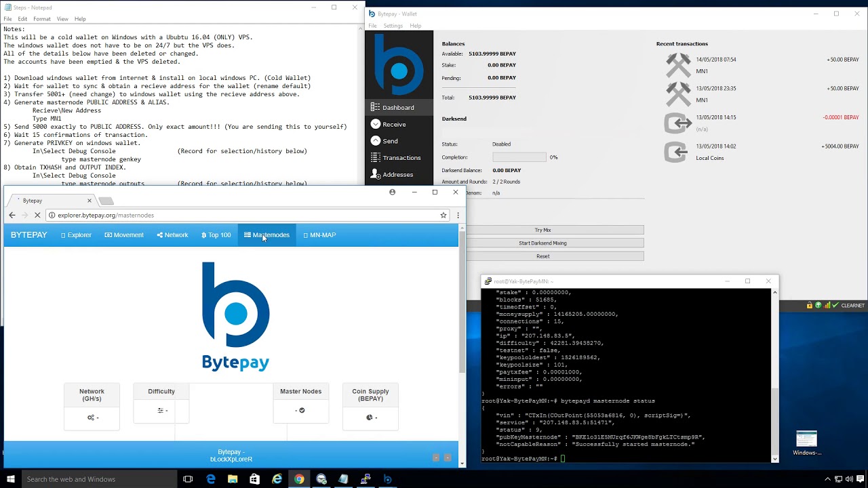Open wallet File menu
Screen dimensions: 868x488
tap(372, 26)
